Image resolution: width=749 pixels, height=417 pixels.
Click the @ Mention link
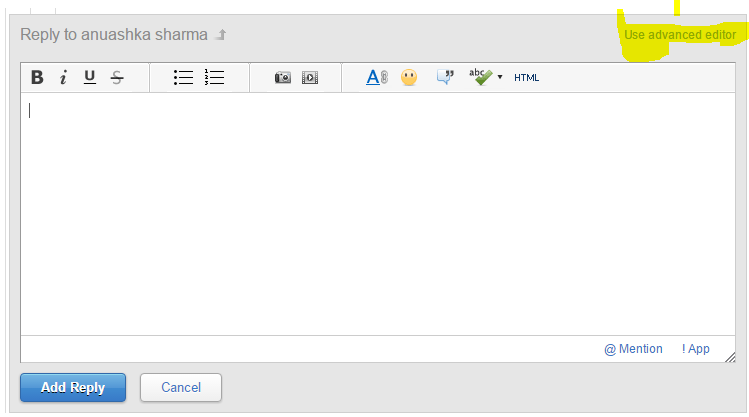tap(633, 349)
